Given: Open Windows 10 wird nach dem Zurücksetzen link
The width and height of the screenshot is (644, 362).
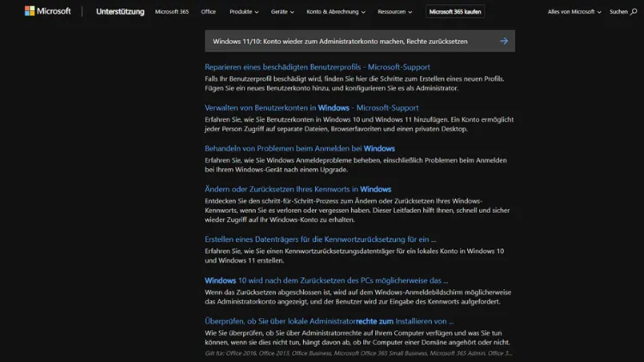Looking at the screenshot, I should click(326, 281).
